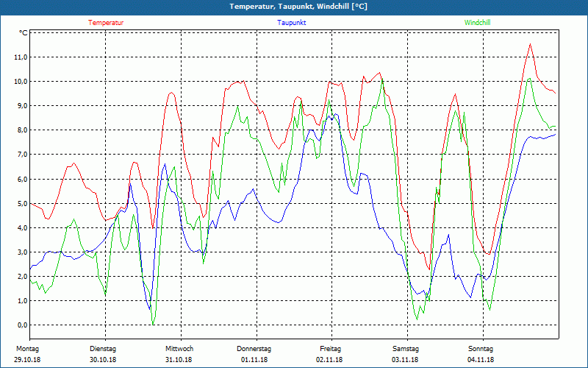Screen dimensions: 588x368
Task: Click the Montag day label
Action: coord(27,349)
